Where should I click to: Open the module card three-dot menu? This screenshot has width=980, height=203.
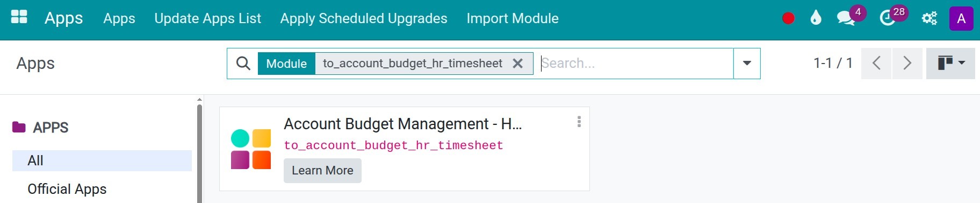(x=579, y=122)
